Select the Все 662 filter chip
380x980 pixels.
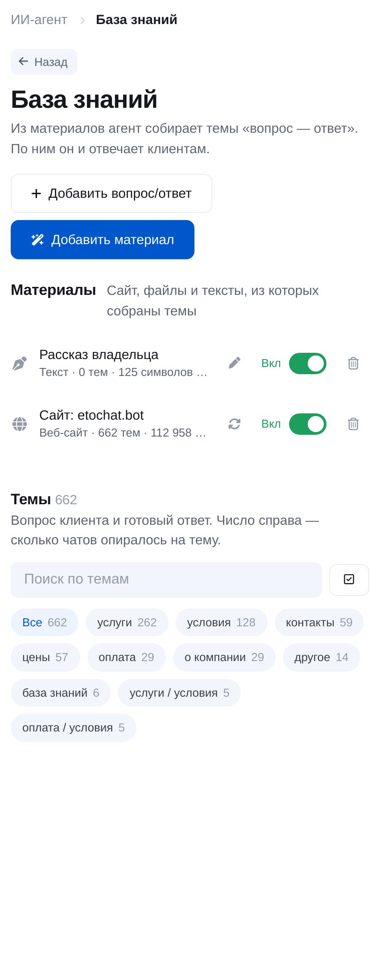(45, 622)
